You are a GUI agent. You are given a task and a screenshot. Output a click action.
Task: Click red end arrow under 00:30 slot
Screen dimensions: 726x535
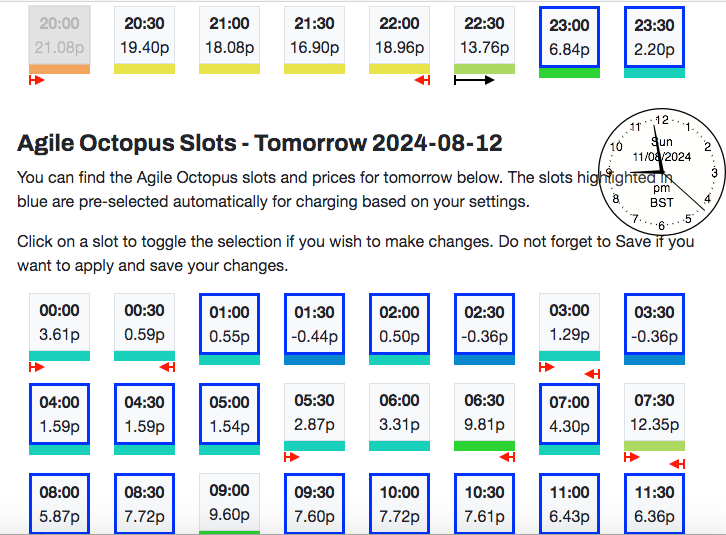[x=167, y=367]
